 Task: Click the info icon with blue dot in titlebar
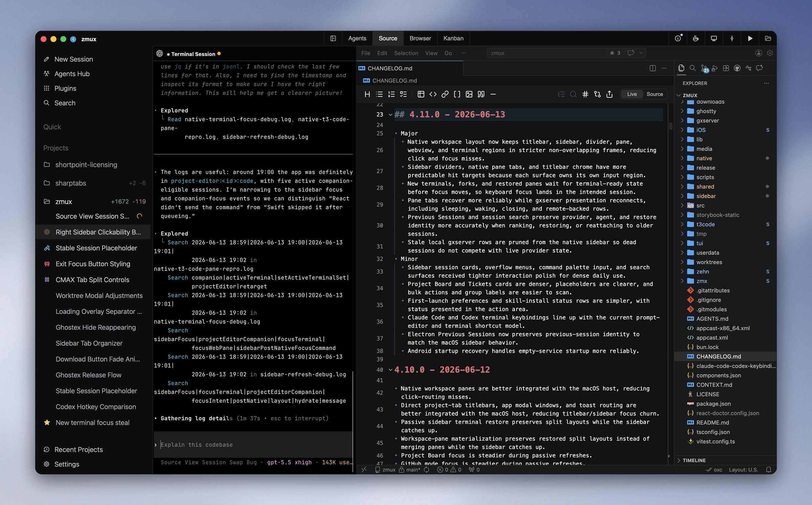pyautogui.click(x=678, y=38)
